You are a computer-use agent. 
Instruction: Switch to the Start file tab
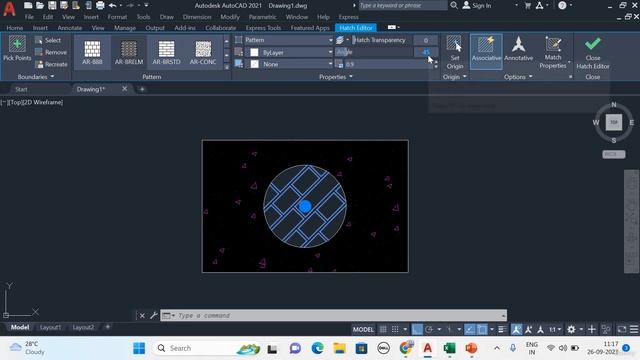[21, 89]
